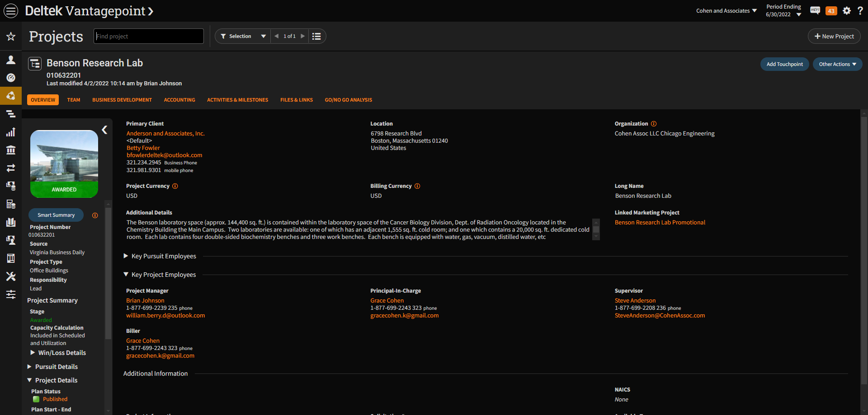
Task: Open the HEY! speech bubble icon
Action: click(815, 11)
